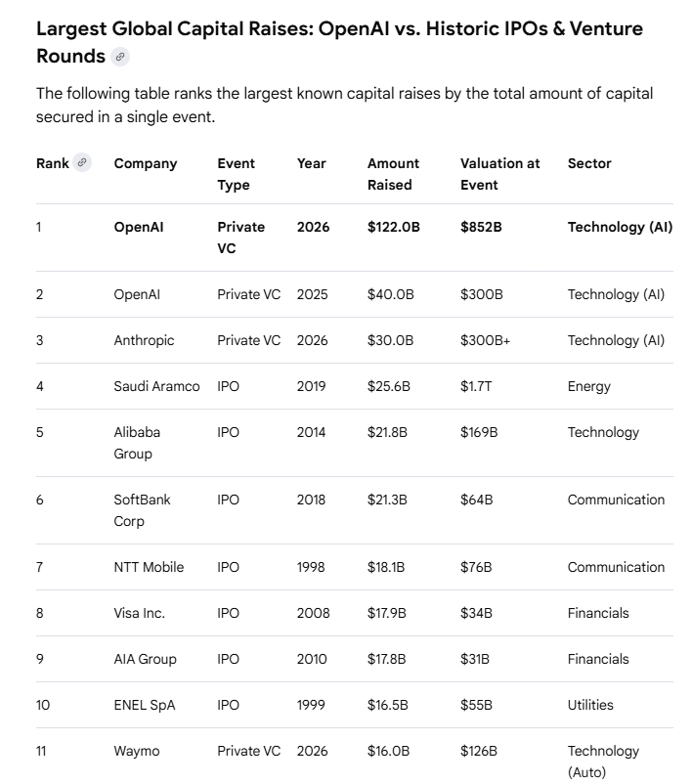Click the AIA Group cell
692x784 pixels.
click(x=145, y=659)
